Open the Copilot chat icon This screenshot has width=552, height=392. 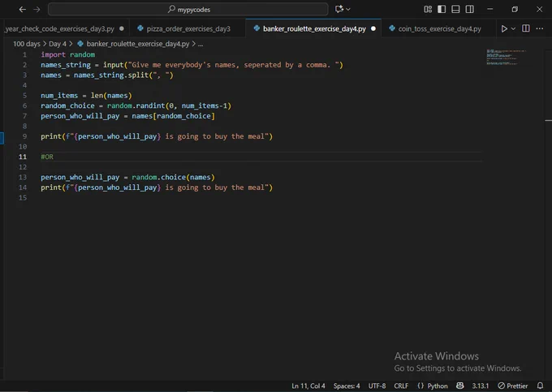pos(339,9)
